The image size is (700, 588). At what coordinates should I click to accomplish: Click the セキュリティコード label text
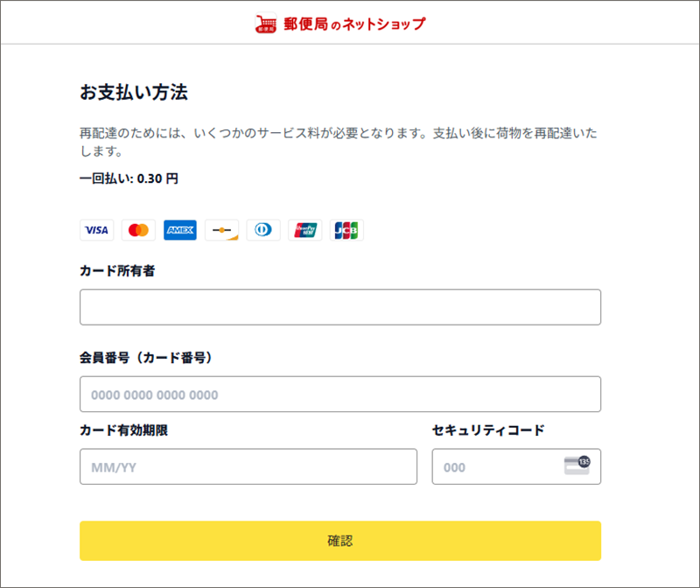488,430
